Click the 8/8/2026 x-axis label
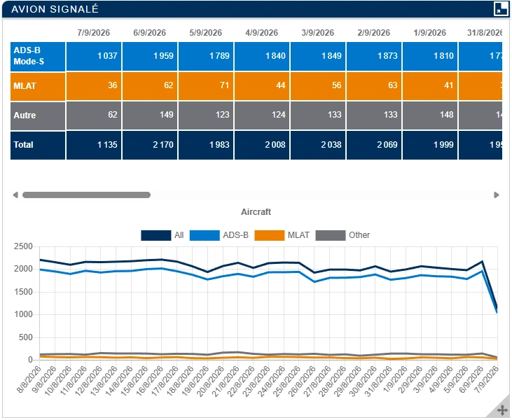This screenshot has height=420, width=512. coord(29,379)
